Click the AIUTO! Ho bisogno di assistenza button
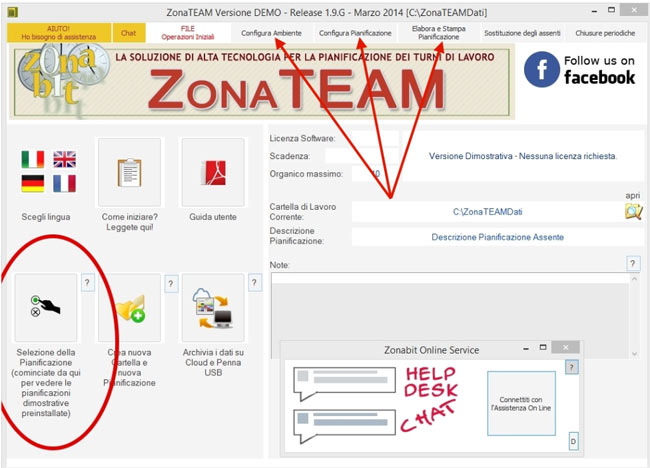Image resolution: width=650 pixels, height=468 pixels. pos(59,33)
